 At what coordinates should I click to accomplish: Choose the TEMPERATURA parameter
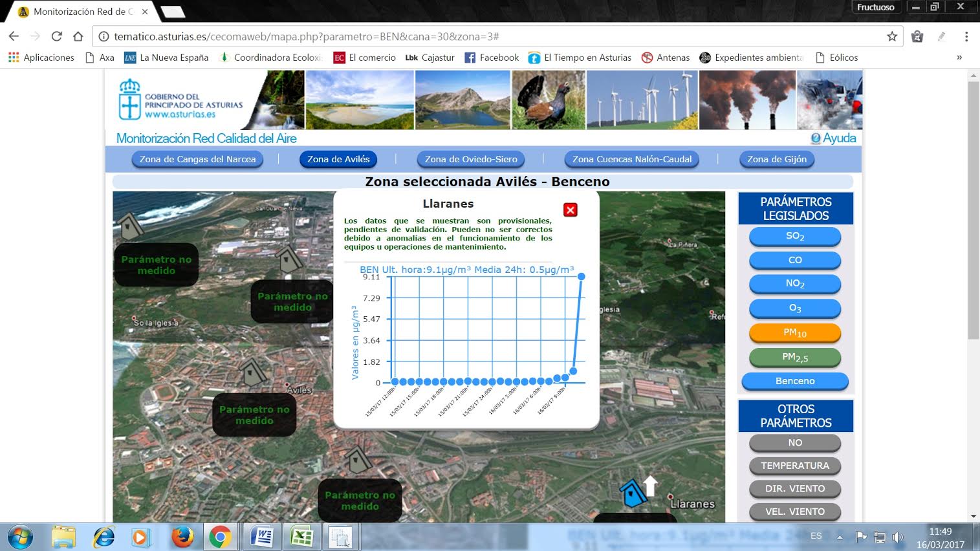(x=794, y=466)
